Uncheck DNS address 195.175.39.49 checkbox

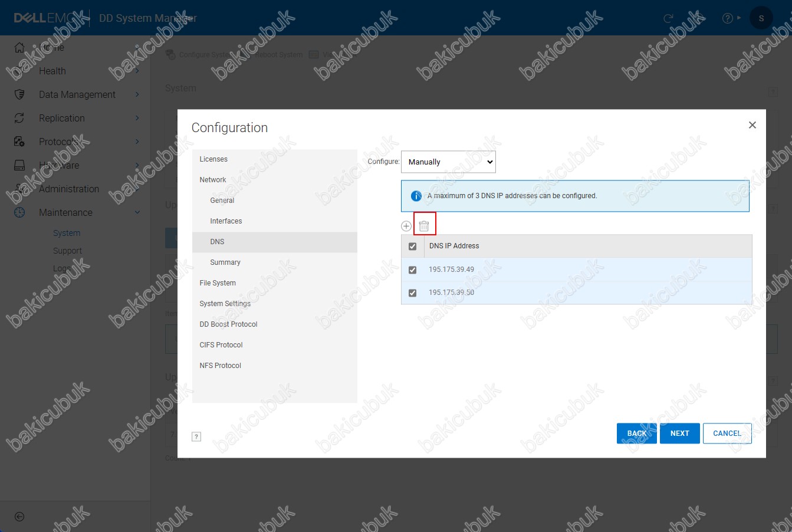tap(412, 270)
